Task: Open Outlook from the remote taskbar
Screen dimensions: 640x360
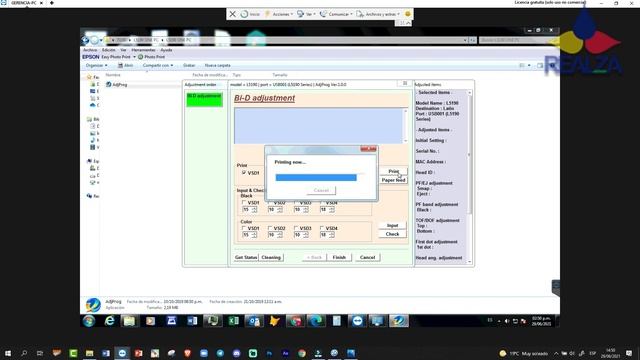Action: (x=254, y=321)
